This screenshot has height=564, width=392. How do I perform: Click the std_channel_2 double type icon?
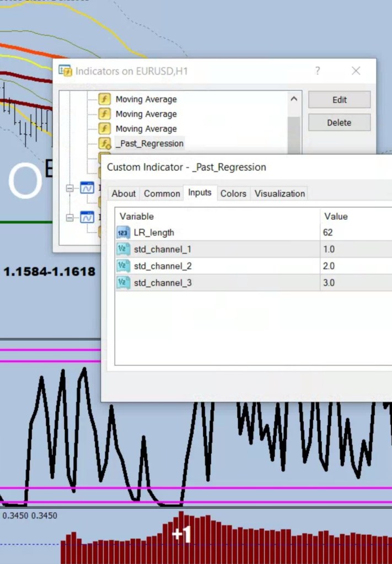pos(123,266)
